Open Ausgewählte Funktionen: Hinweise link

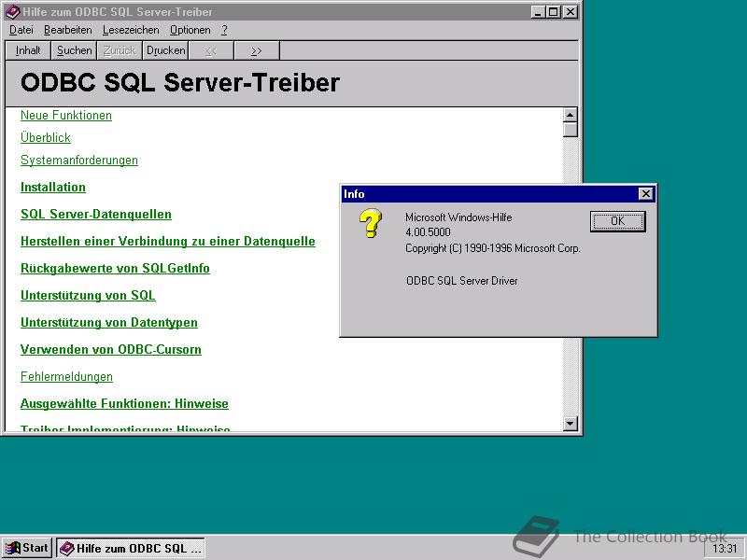pyautogui.click(x=124, y=404)
